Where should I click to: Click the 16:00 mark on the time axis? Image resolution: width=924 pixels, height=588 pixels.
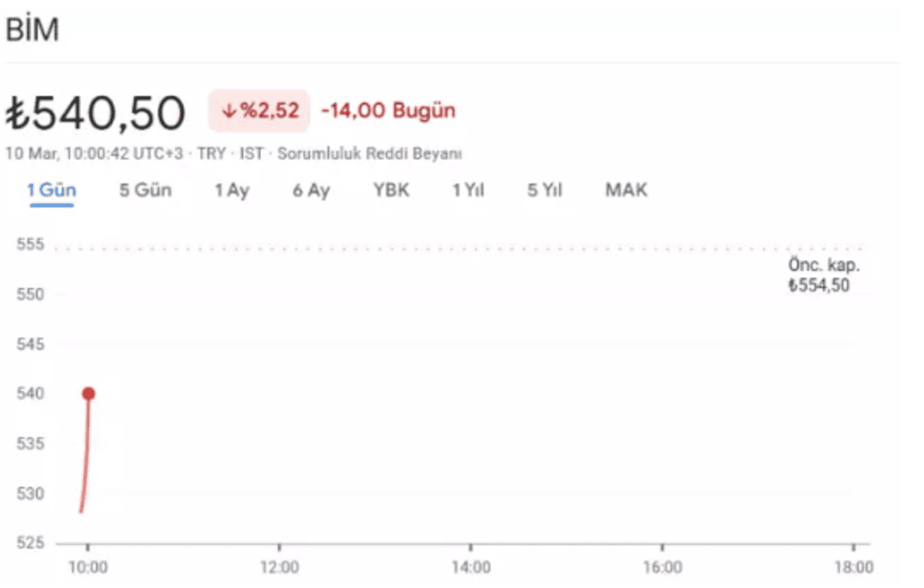tap(662, 567)
